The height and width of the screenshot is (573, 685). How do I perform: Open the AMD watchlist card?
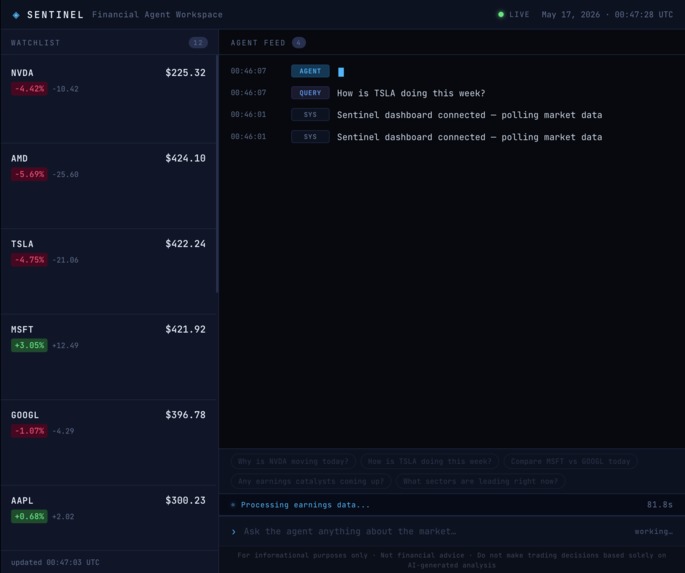(x=108, y=185)
